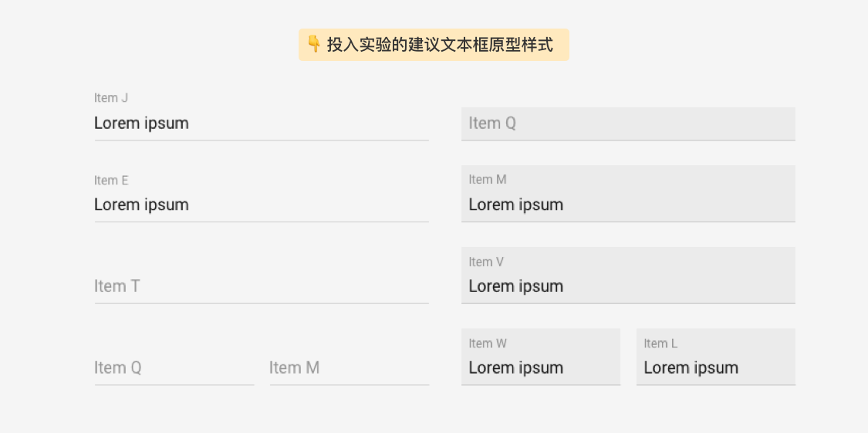Click the pointing-down hand emoji icon
This screenshot has width=868, height=433.
pos(314,44)
